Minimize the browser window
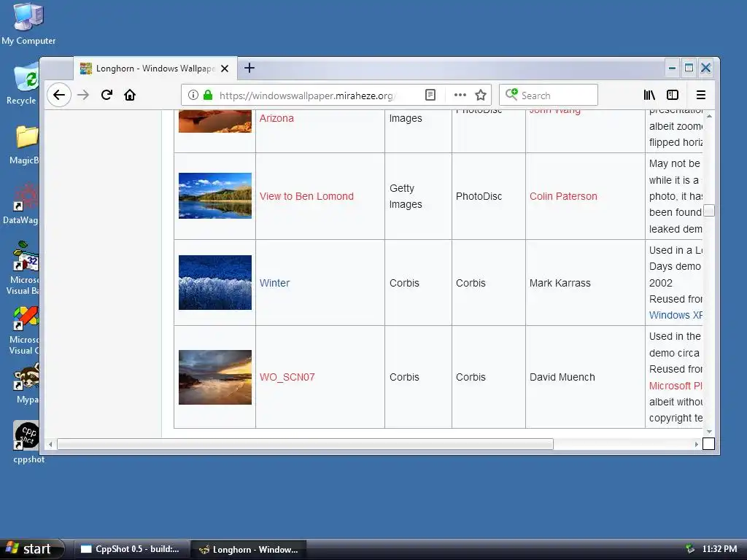Screen dimensions: 747x560 click(672, 68)
